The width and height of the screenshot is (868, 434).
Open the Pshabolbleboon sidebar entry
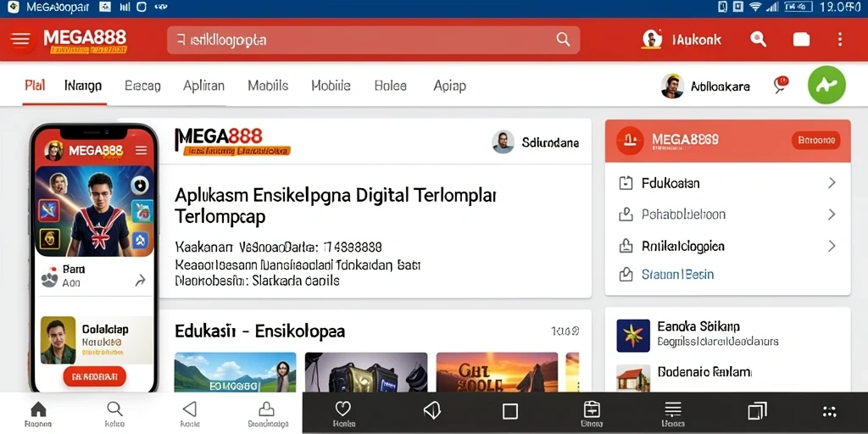[x=727, y=214]
